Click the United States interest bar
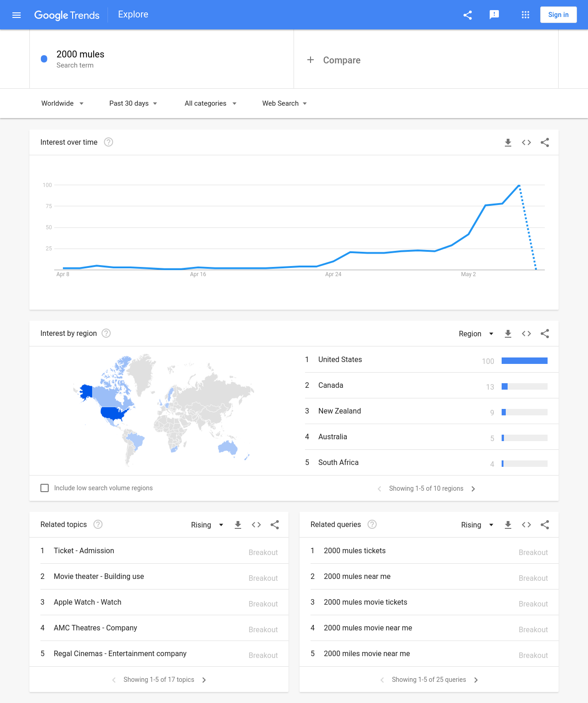This screenshot has height=703, width=588. (525, 361)
